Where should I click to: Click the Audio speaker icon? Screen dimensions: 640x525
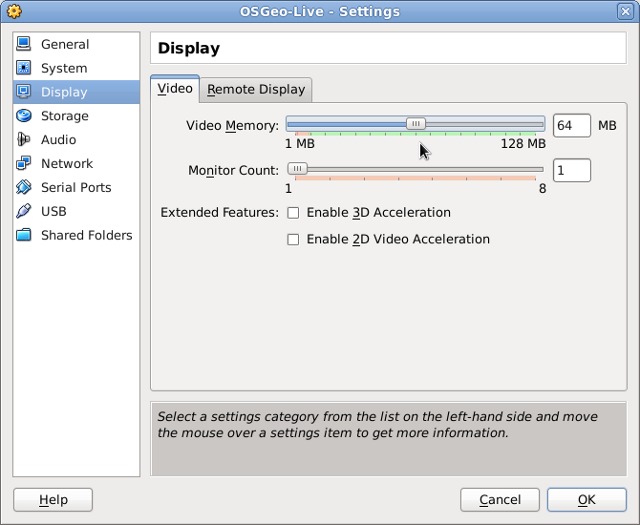pos(23,139)
